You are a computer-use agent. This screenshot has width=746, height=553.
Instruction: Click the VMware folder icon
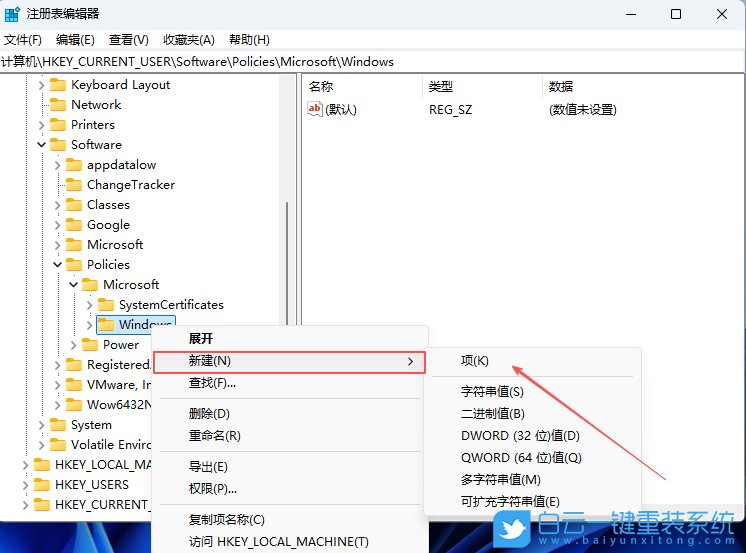(74, 385)
